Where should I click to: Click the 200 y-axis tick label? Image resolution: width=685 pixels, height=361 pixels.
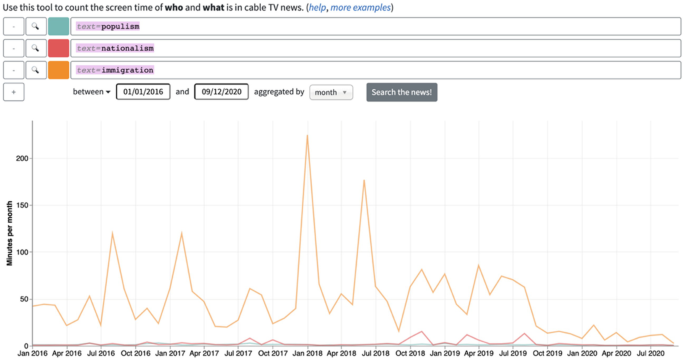[x=22, y=159]
